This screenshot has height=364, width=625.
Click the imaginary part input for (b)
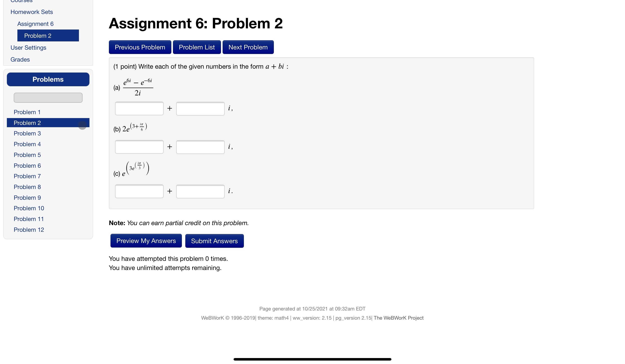tap(201, 147)
